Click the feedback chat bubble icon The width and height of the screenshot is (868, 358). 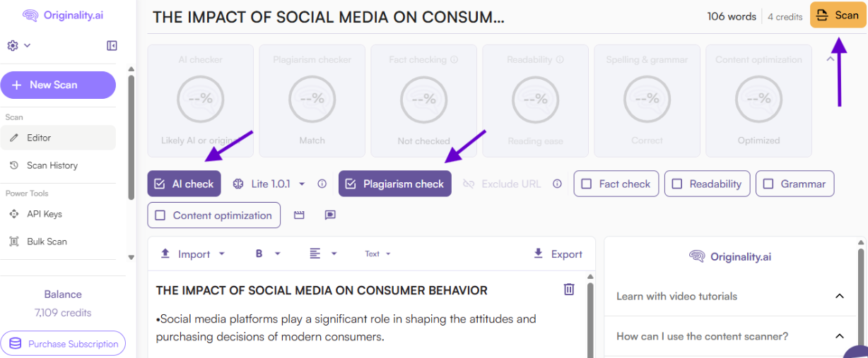[330, 215]
